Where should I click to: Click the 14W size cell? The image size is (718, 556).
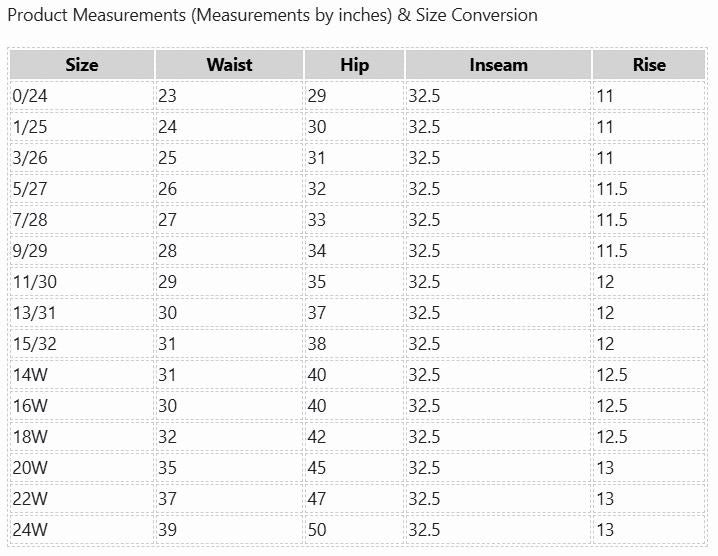30,375
